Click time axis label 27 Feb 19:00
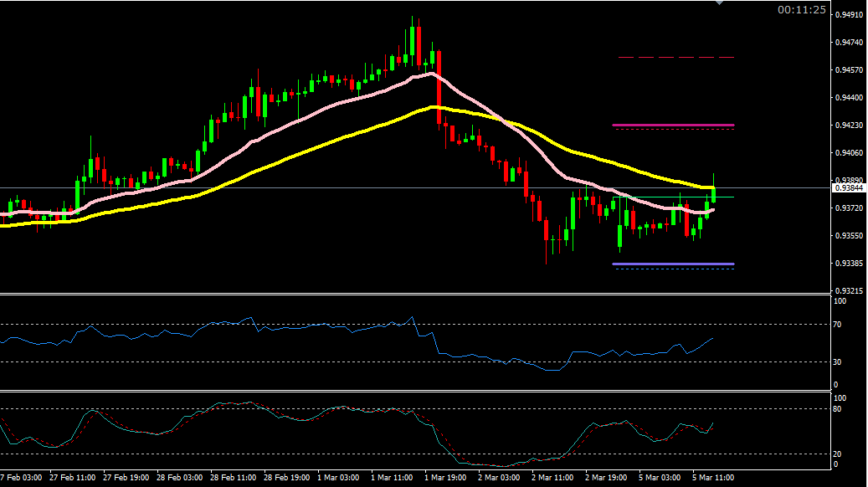Viewport: 868px width, 487px height. tap(126, 478)
